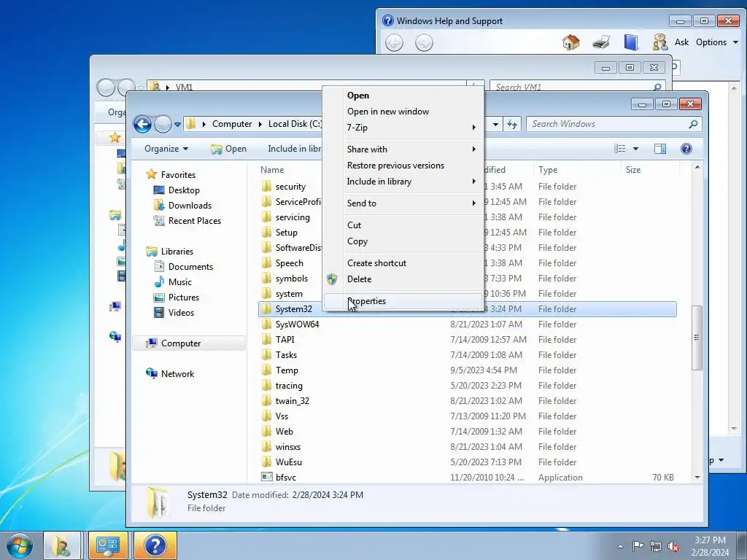Click Print icon in Help and Support
The width and height of the screenshot is (747, 560).
tap(601, 42)
